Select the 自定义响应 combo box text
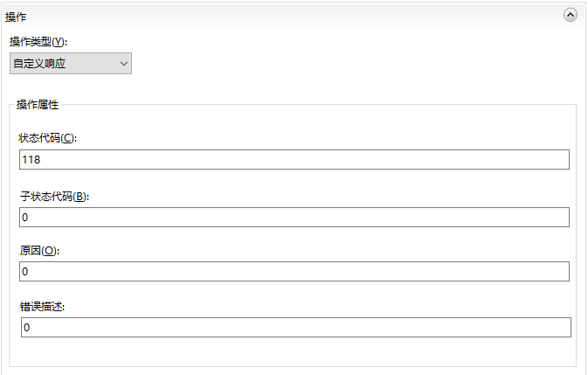 39,64
